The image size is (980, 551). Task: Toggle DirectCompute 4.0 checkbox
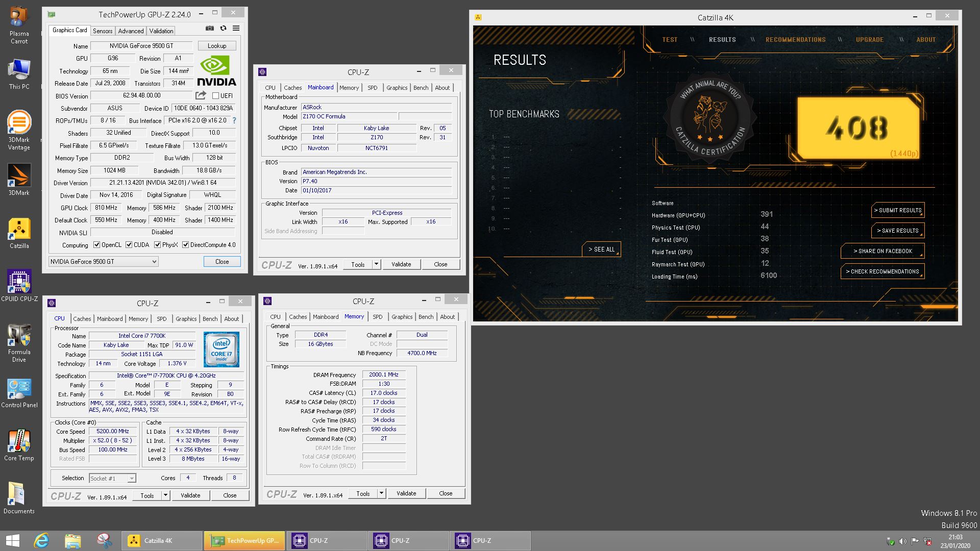pyautogui.click(x=185, y=245)
